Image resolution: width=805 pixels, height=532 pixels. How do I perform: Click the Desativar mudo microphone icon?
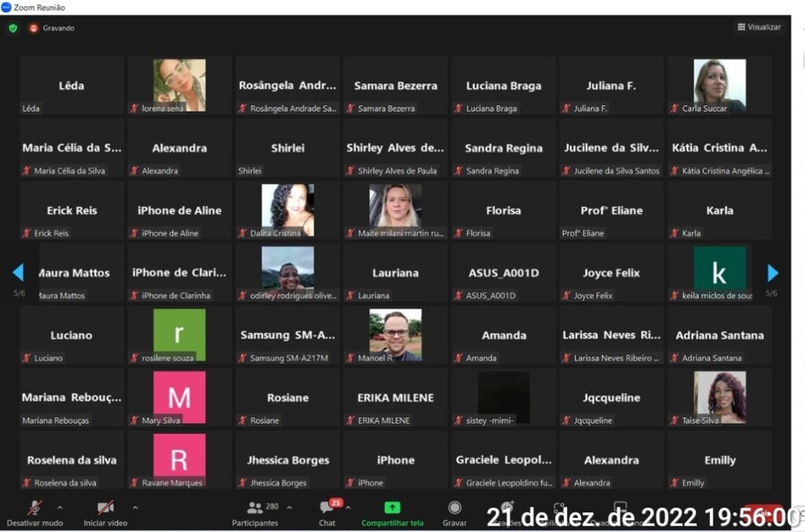[x=35, y=508]
